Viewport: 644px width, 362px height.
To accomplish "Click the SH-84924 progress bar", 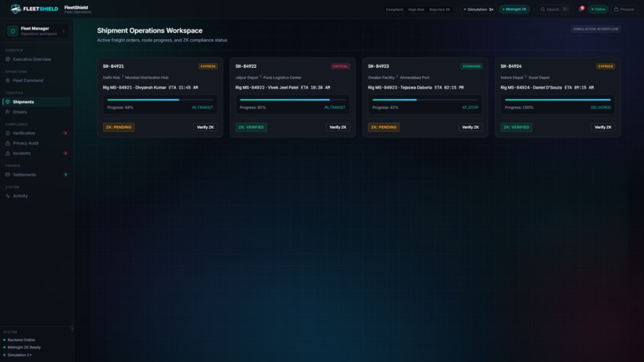I will pyautogui.click(x=558, y=100).
